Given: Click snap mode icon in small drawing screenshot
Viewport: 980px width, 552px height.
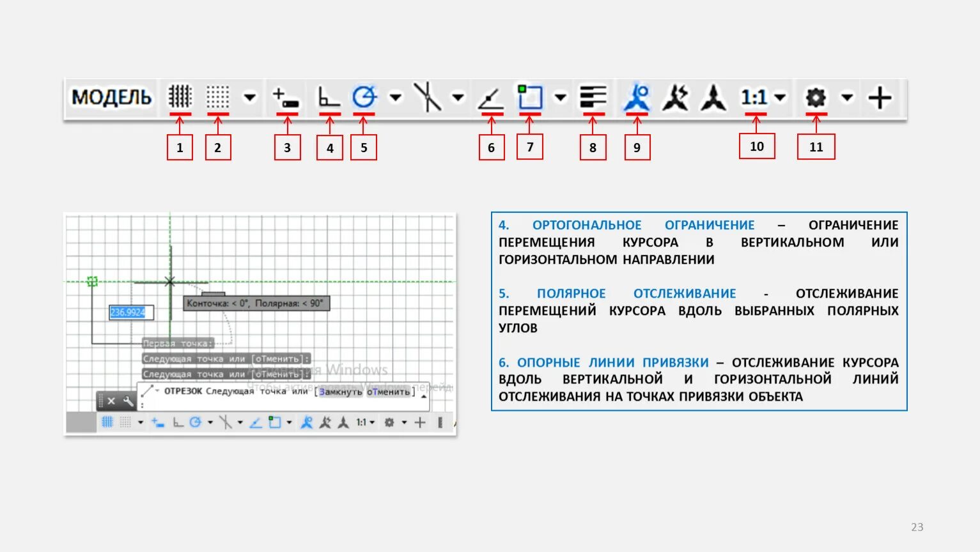Looking at the screenshot, I should 125,422.
